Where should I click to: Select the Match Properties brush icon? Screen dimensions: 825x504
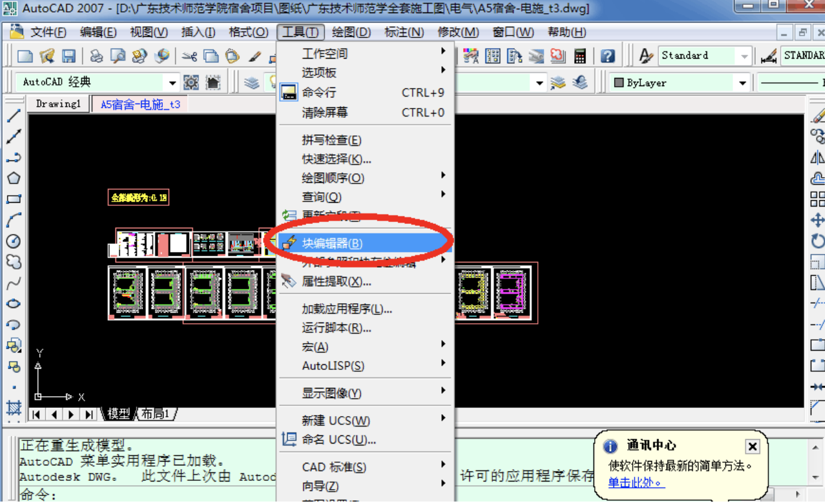[x=254, y=57]
